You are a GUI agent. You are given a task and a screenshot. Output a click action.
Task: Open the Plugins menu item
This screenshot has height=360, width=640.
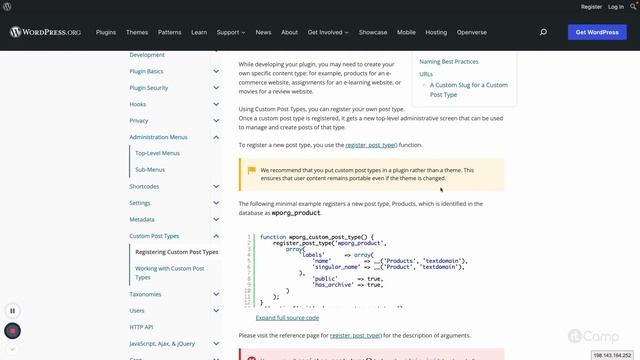(106, 32)
